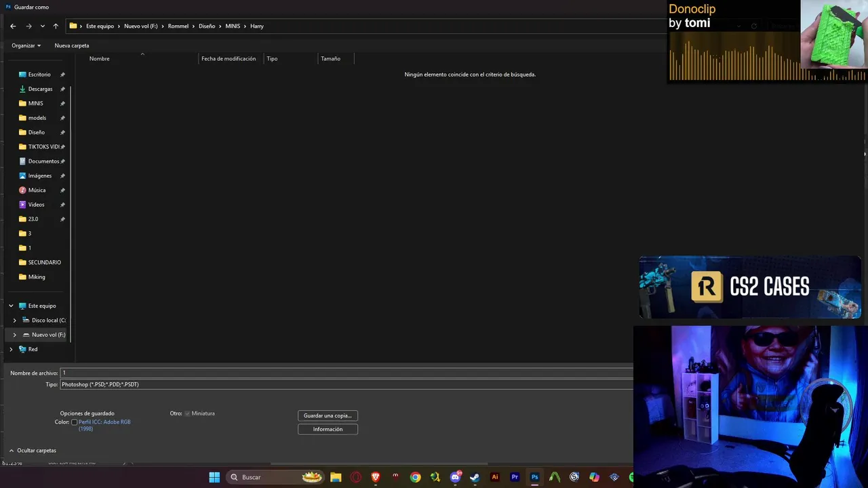Expand Disco local (C:) tree node
The height and width of the screenshot is (488, 868).
click(14, 320)
